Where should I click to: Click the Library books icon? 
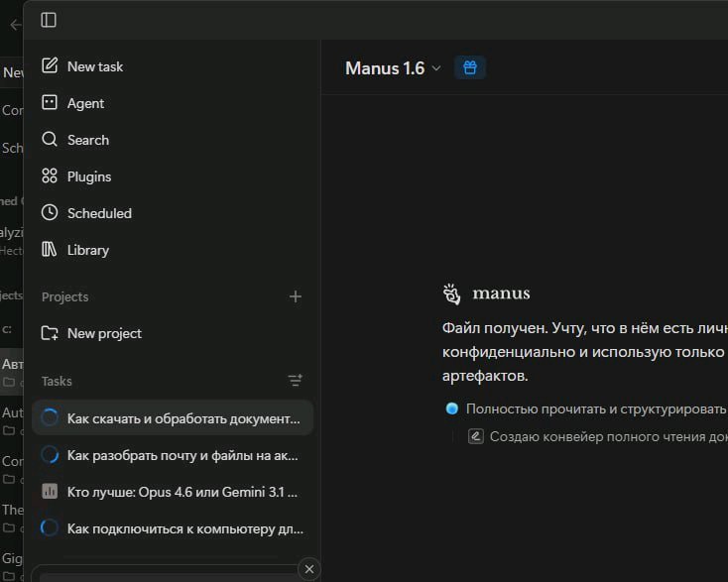coord(50,249)
